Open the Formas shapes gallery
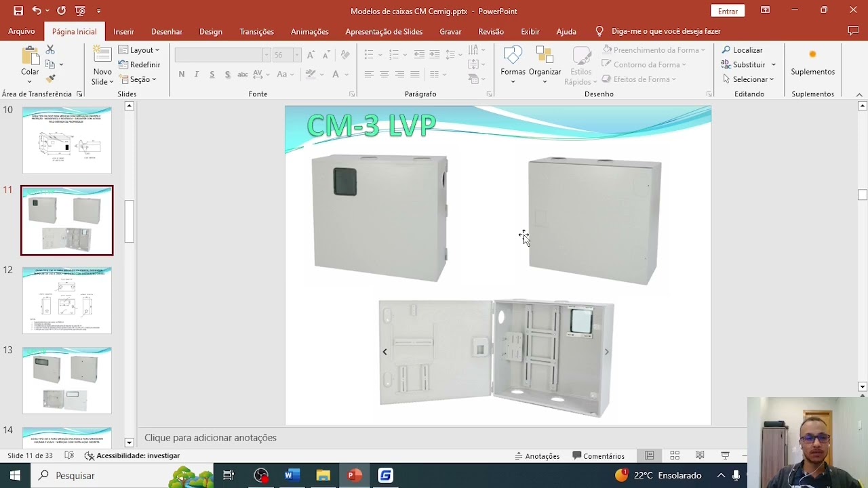This screenshot has height=488, width=868. [513, 65]
